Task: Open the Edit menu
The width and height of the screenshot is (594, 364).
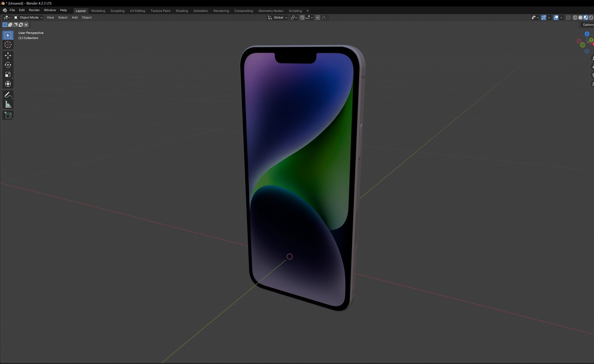Action: [x=22, y=10]
